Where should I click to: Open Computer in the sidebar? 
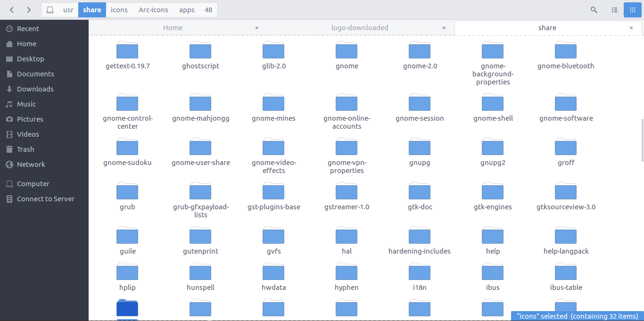click(x=44, y=184)
